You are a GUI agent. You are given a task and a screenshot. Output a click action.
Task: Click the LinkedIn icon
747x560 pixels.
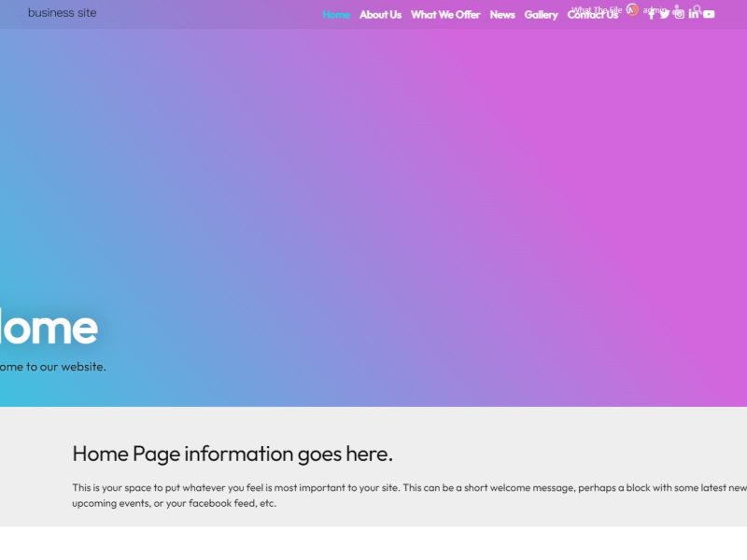point(693,14)
